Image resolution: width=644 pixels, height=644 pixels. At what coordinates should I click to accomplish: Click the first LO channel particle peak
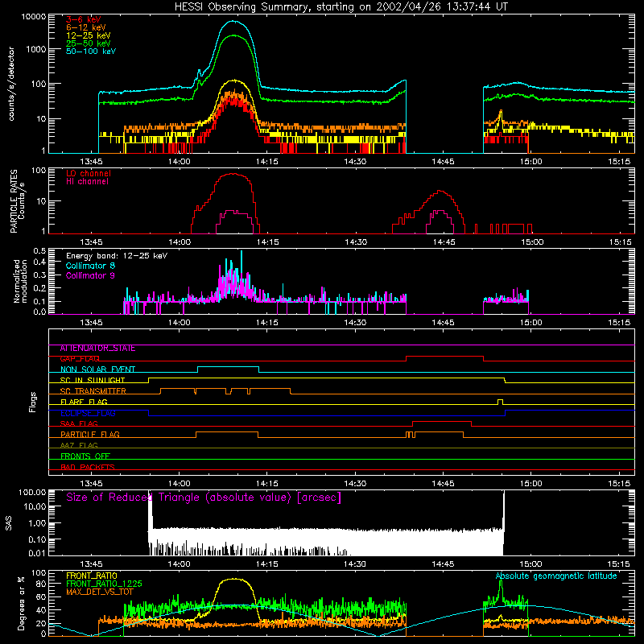233,174
